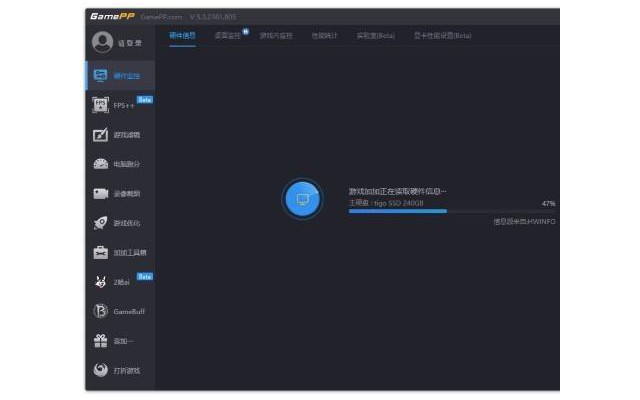Click the hardware reading progress bar
Viewport: 640px width, 400px height.
(452, 211)
